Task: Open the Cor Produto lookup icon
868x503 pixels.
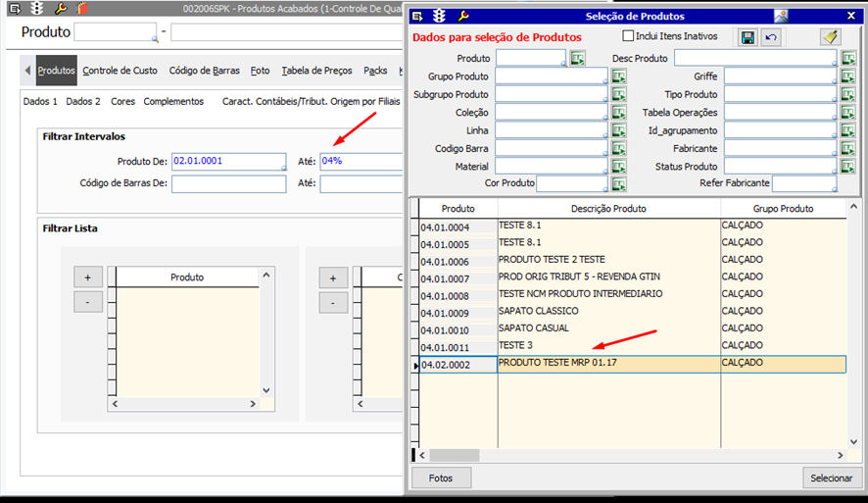Action: point(618,184)
